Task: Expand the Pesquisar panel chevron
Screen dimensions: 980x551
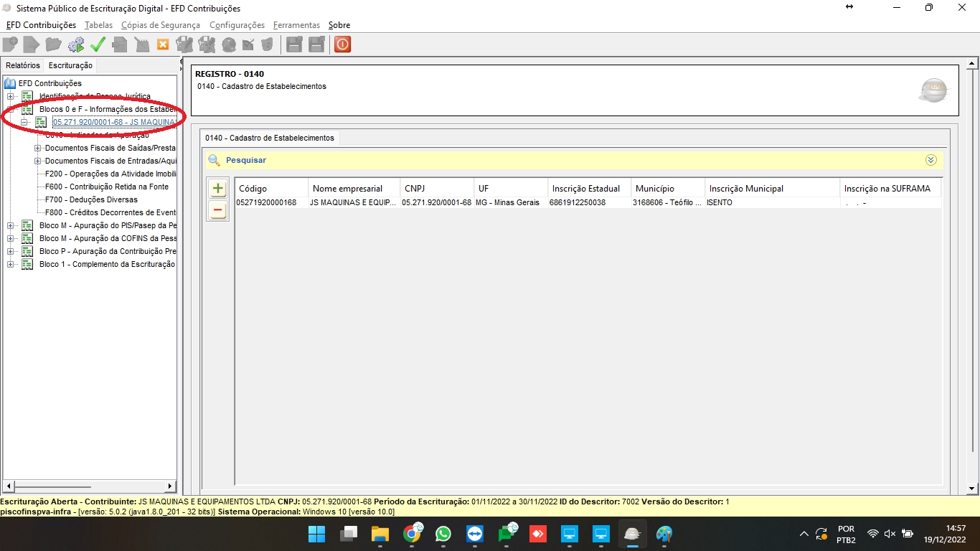Action: pyautogui.click(x=930, y=160)
